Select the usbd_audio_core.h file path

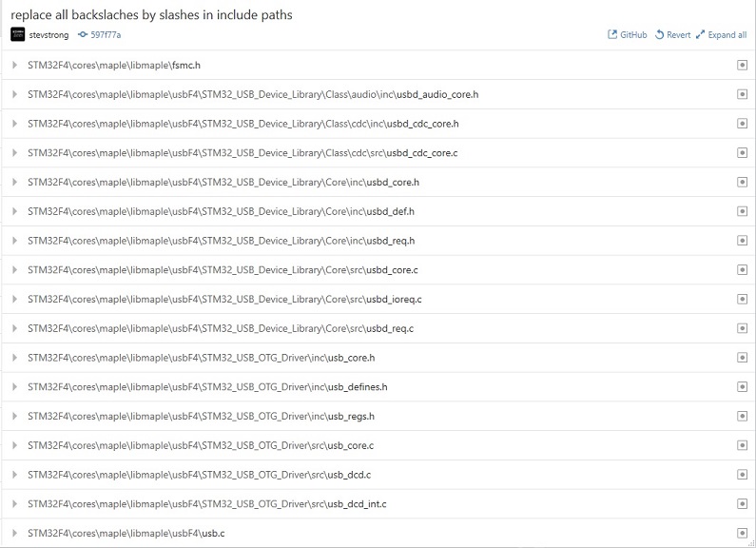(x=253, y=94)
